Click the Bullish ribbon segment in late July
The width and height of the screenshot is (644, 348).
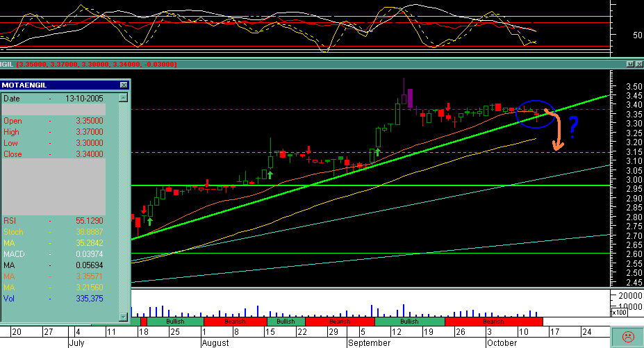(175, 322)
